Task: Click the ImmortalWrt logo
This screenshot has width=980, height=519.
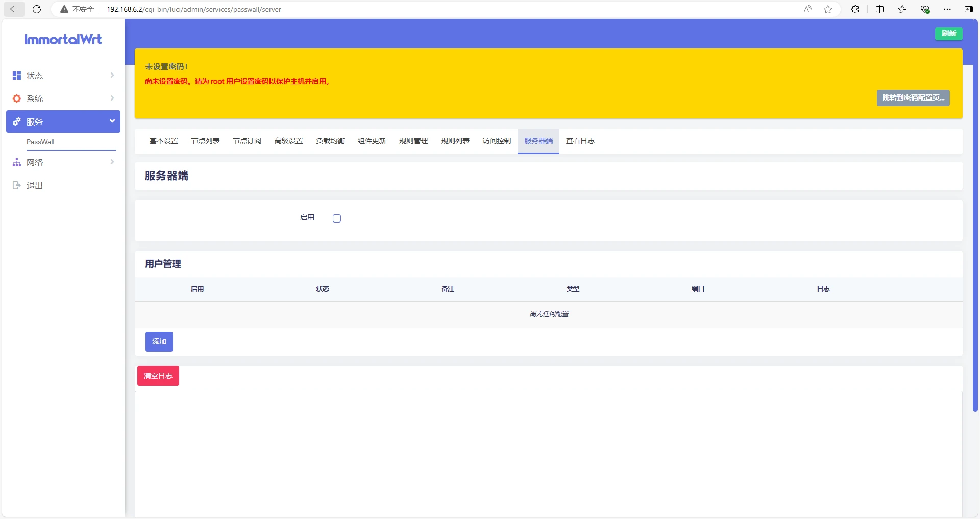Action: point(63,39)
